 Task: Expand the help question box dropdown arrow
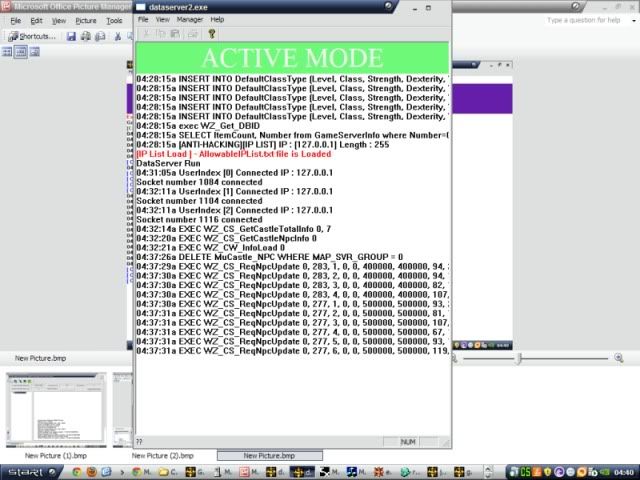click(x=633, y=20)
